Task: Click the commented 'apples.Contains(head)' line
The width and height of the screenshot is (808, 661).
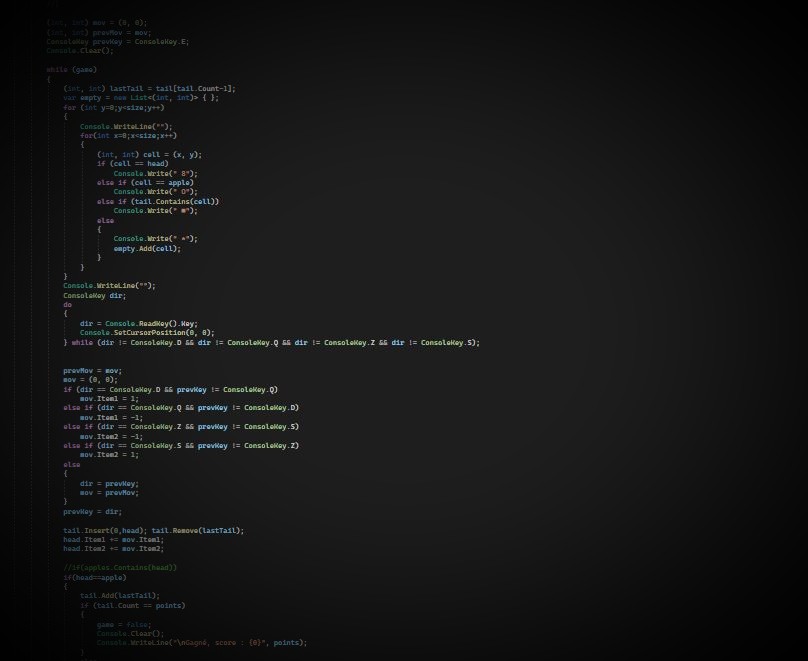Action: (x=120, y=568)
